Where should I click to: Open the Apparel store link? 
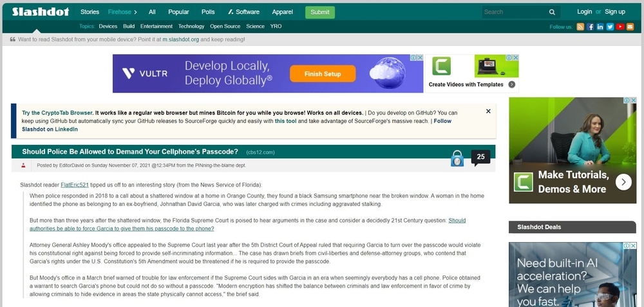pos(283,12)
